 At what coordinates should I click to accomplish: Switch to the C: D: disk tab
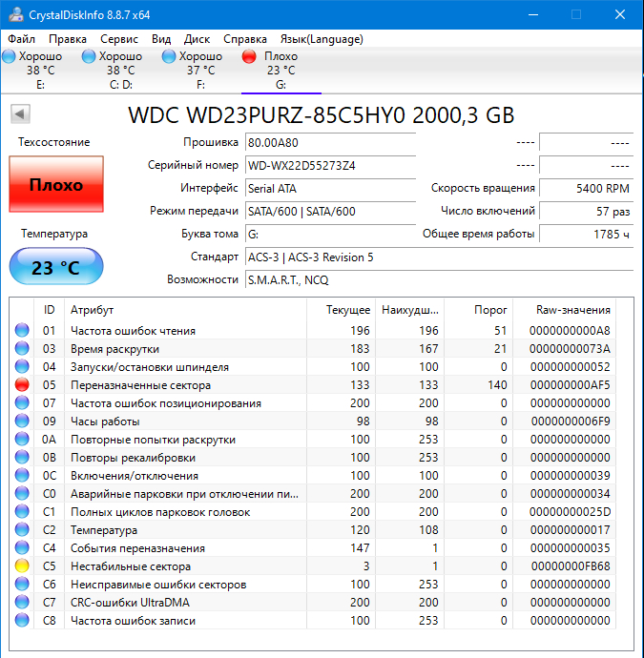click(x=120, y=71)
